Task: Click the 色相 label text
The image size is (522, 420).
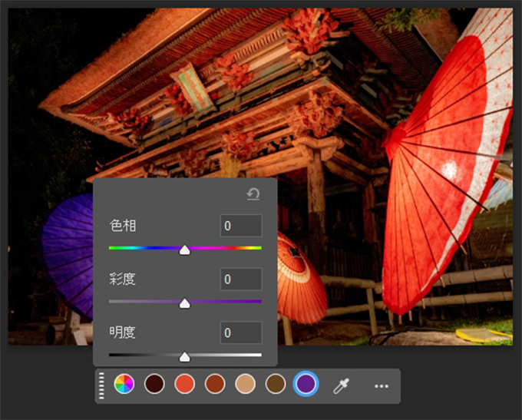Action: click(123, 226)
